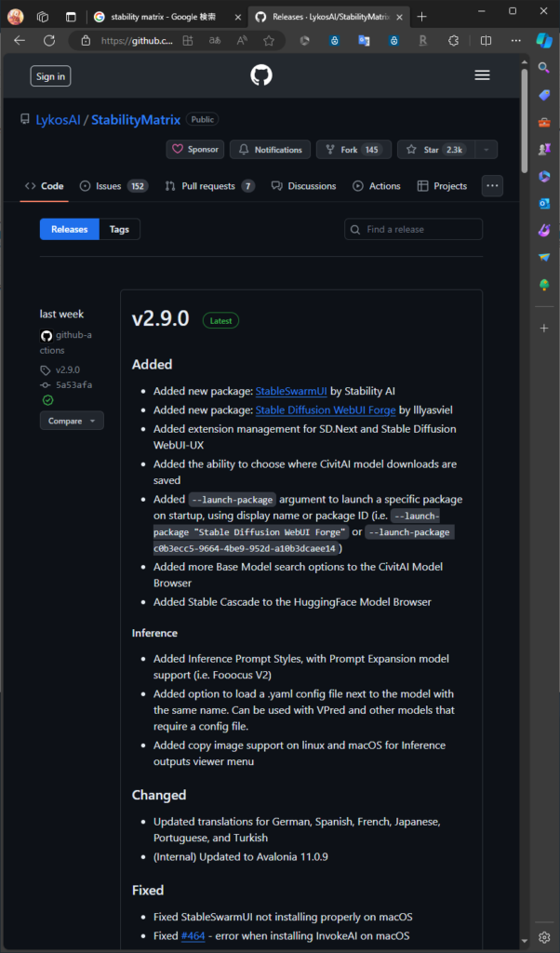Go back in the browser

20,41
